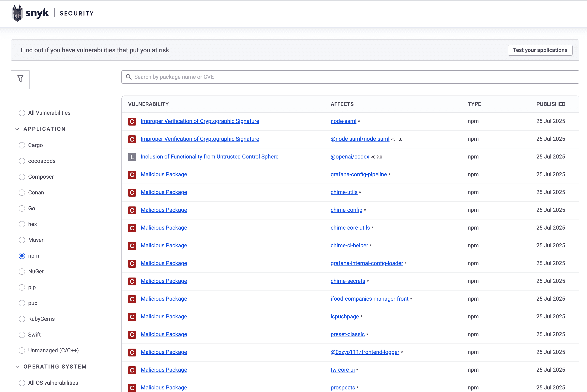This screenshot has width=587, height=392.
Task: Click critical severity badge for node-saml row
Action: pos(132,122)
